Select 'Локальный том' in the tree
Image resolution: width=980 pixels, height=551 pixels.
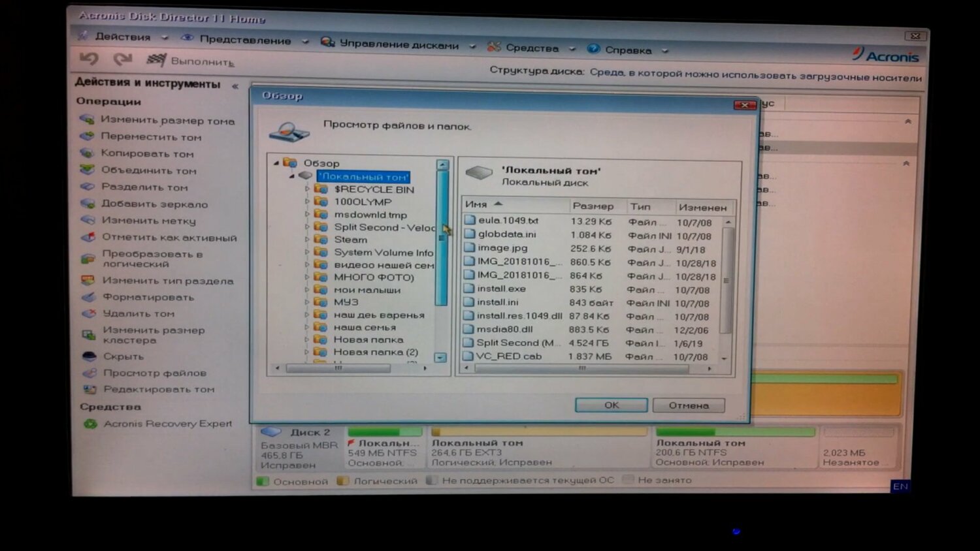click(x=363, y=176)
